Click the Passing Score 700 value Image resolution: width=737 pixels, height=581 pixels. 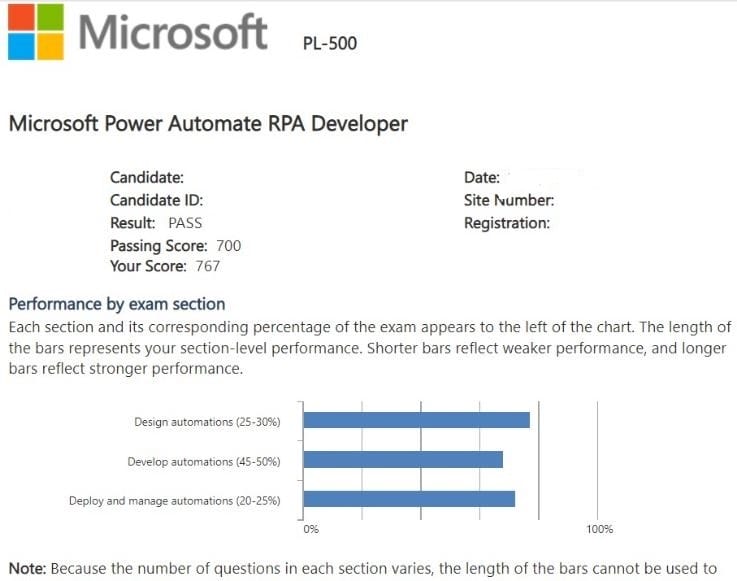point(228,245)
